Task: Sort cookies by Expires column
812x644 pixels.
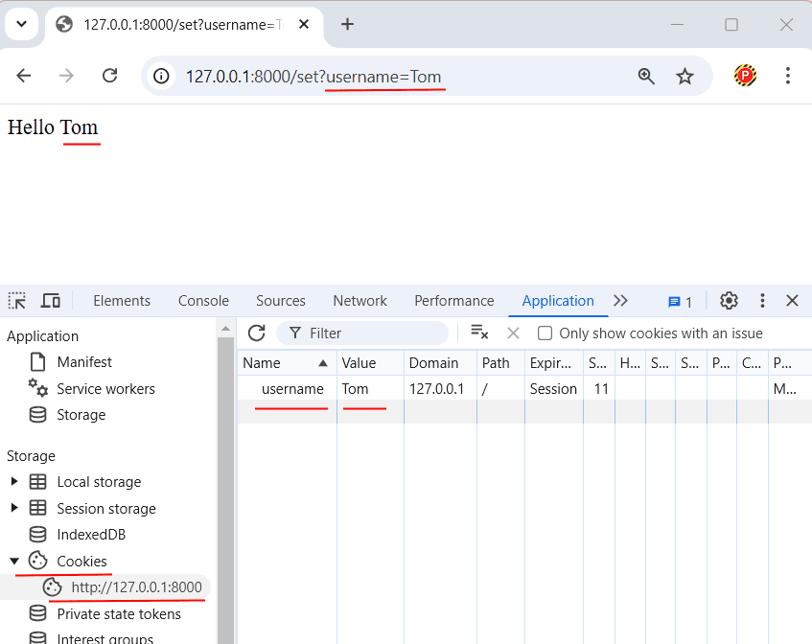Action: tap(554, 363)
